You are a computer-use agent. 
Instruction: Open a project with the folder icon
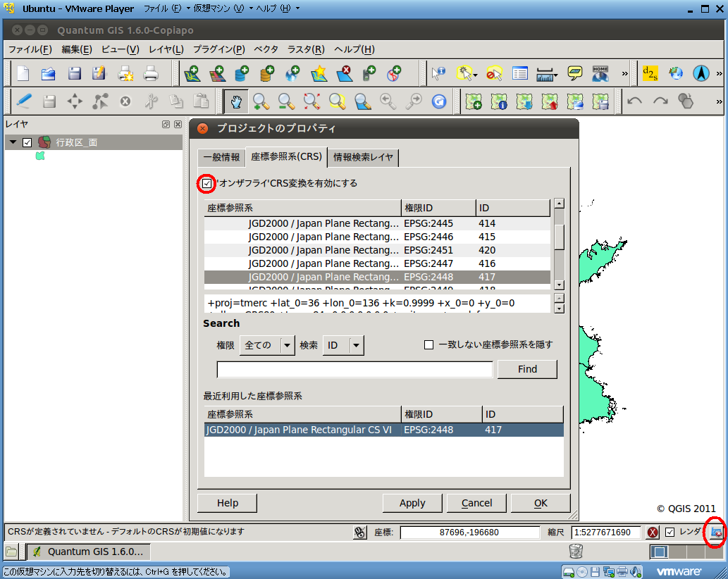click(x=49, y=73)
